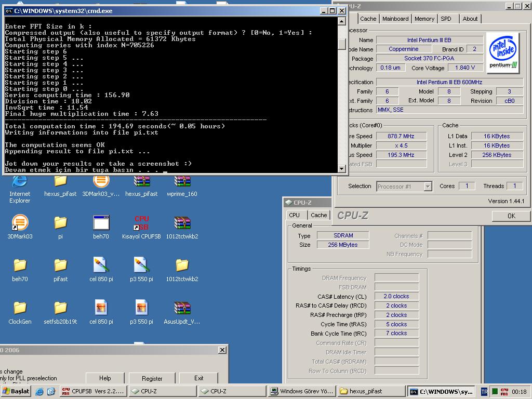Click the 2.0 clocks CAS latency value
The height and width of the screenshot is (399, 532).
(x=396, y=296)
